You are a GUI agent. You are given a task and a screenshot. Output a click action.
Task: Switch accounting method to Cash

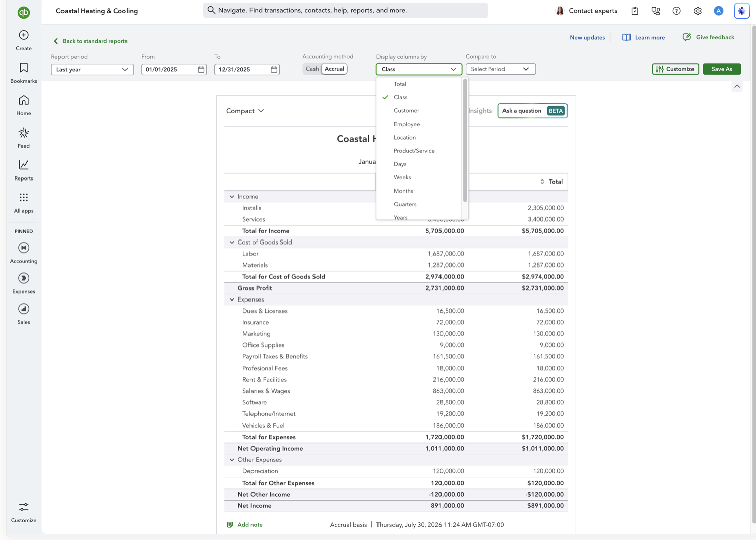(312, 69)
